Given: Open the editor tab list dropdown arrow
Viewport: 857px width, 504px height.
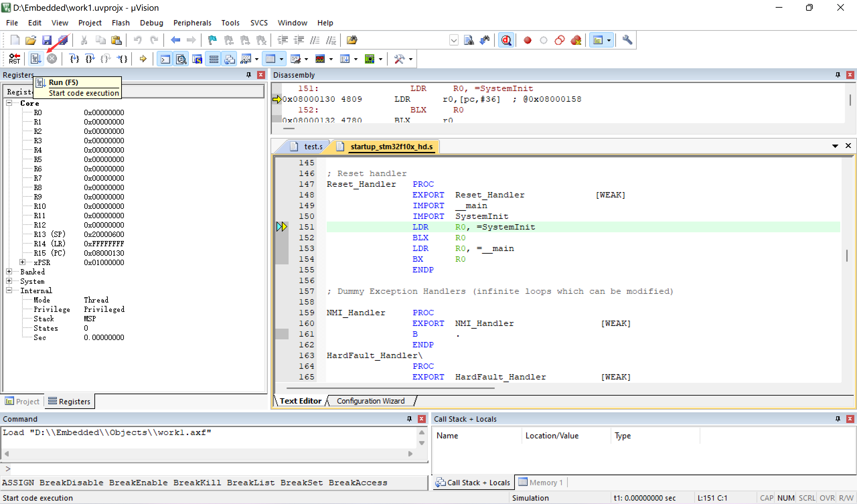Looking at the screenshot, I should click(x=835, y=146).
